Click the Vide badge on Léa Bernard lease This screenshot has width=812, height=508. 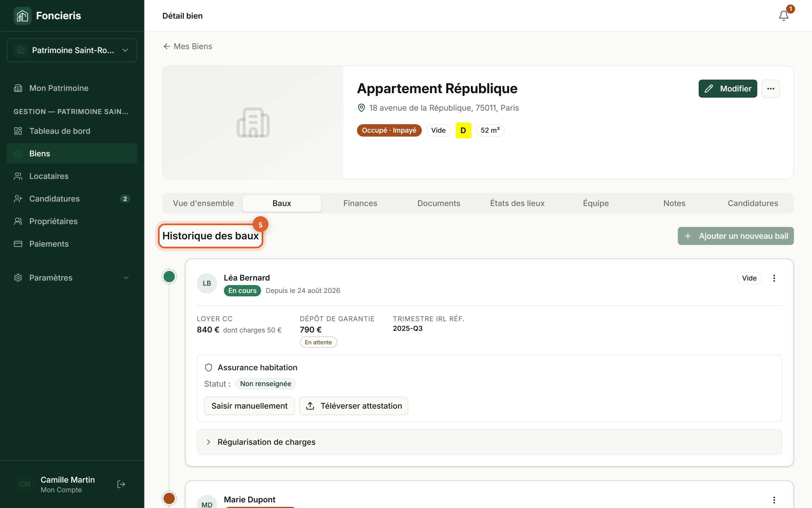749,278
